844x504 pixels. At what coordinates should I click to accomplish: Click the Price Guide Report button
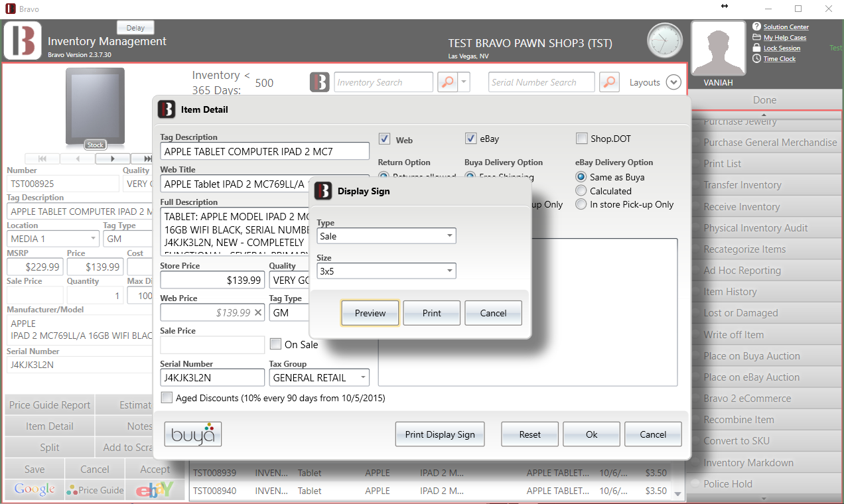click(x=50, y=405)
